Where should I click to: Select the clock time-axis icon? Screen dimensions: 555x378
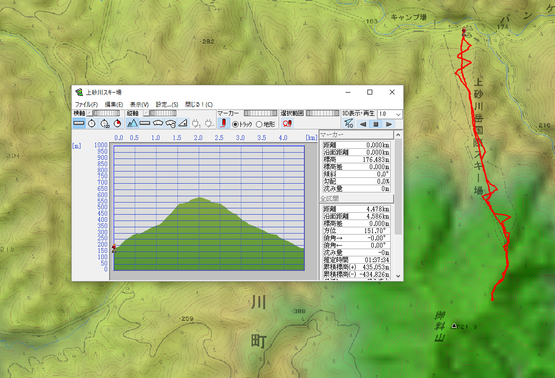click(x=92, y=123)
